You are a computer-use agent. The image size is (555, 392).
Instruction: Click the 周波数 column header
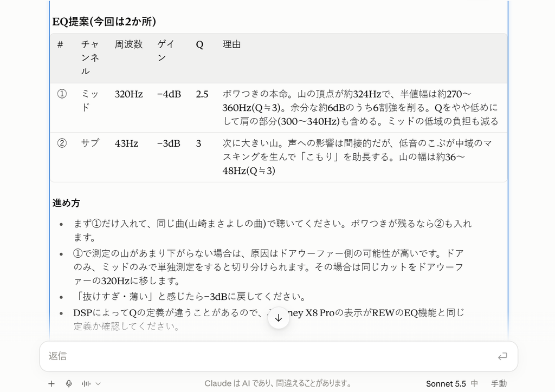click(x=128, y=44)
